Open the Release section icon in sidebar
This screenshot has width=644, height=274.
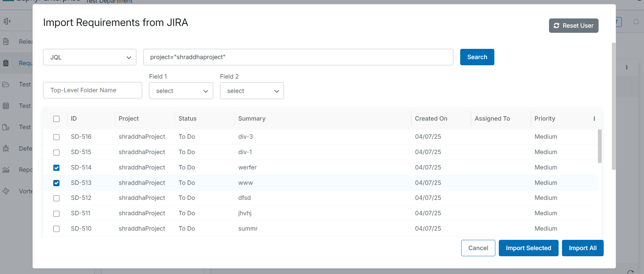(6, 42)
